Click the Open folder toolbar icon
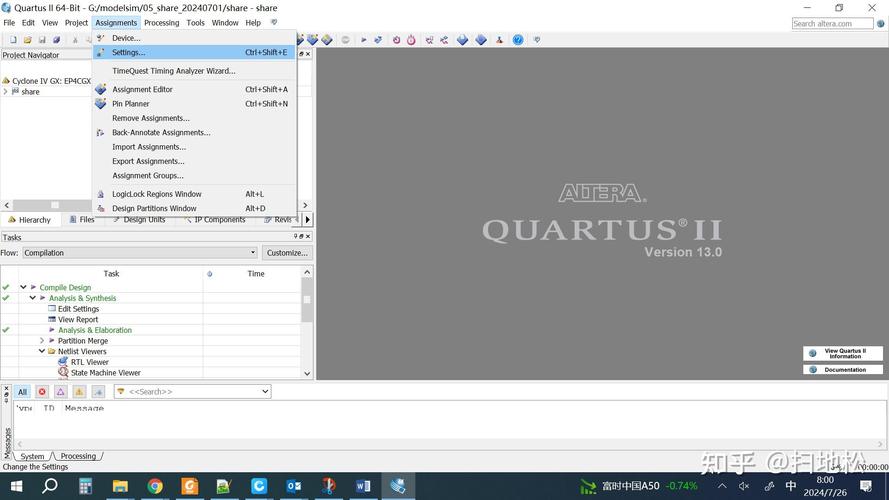The width and height of the screenshot is (889, 500). click(x=28, y=40)
